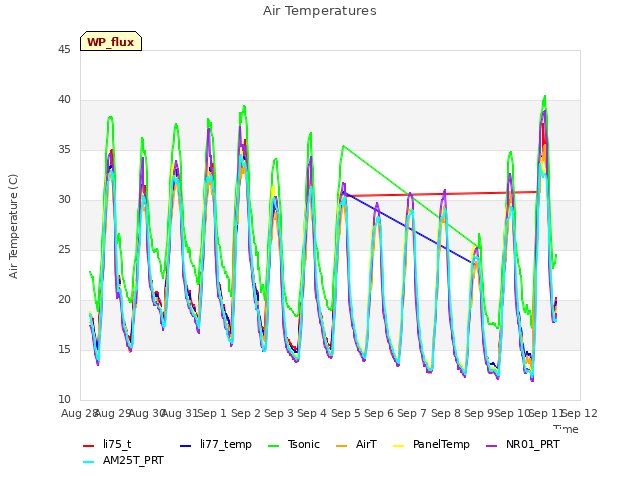Click the yellow PanelTemp legend color marker
Image resolution: width=640 pixels, height=480 pixels.
399,445
